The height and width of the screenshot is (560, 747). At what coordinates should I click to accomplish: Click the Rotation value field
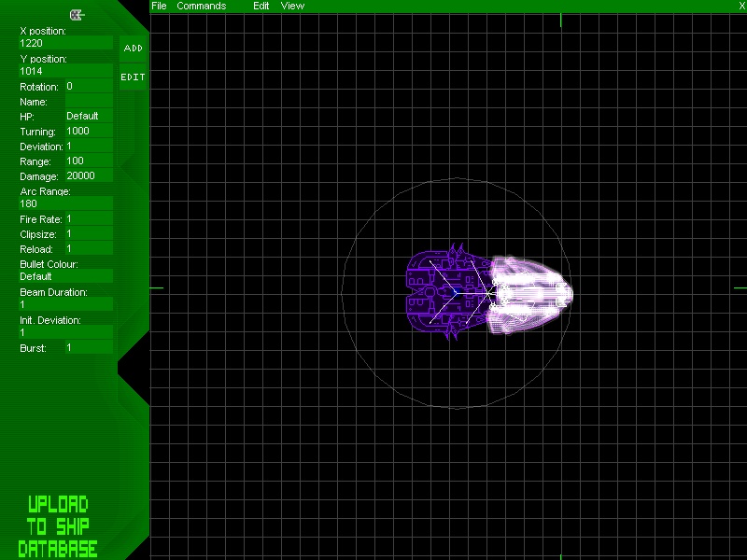(x=89, y=87)
